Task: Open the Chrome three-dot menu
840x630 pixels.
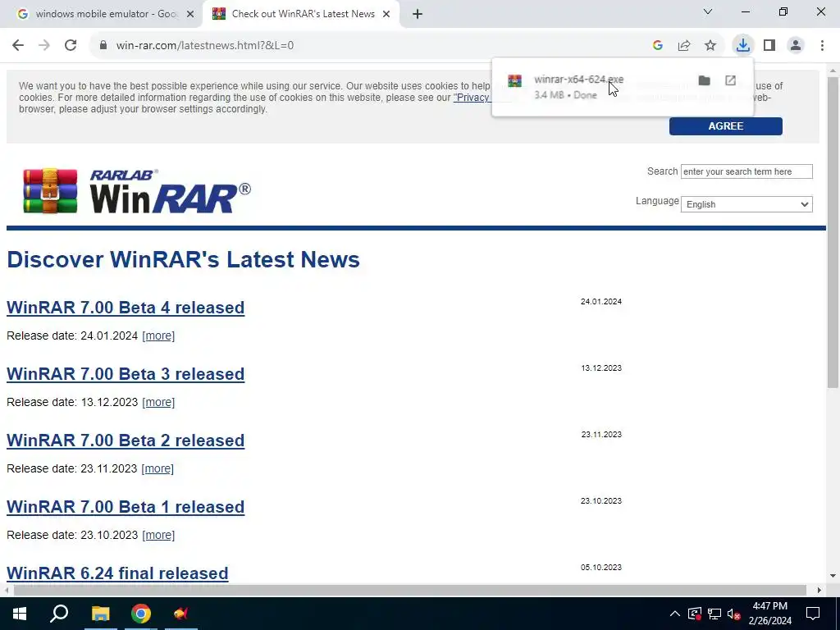Action: tap(822, 46)
